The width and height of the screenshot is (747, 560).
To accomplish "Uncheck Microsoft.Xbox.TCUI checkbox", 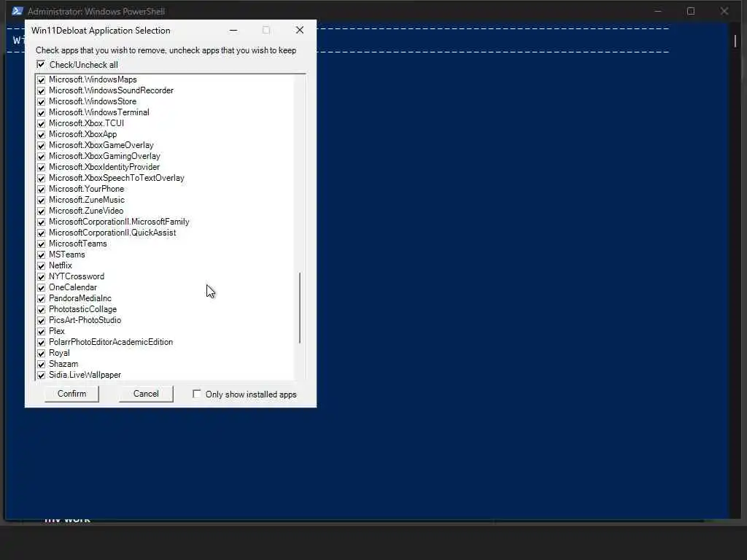I will tap(42, 124).
